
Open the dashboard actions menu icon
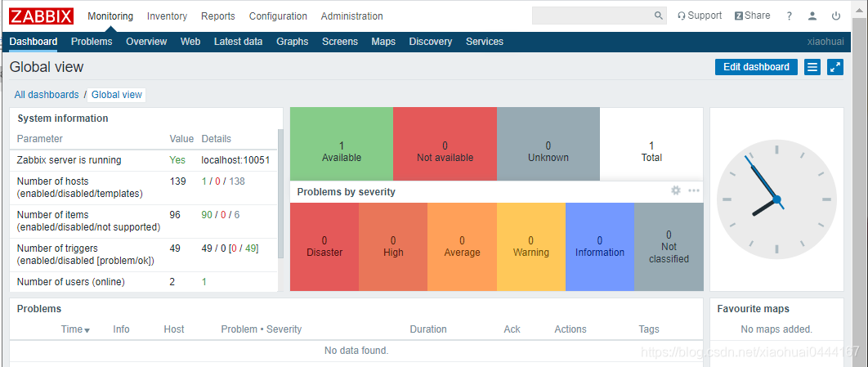(812, 67)
